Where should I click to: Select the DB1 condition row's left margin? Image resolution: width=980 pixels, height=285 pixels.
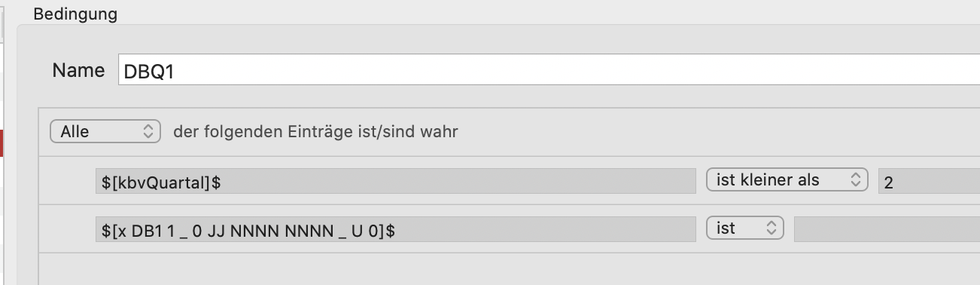(67, 228)
